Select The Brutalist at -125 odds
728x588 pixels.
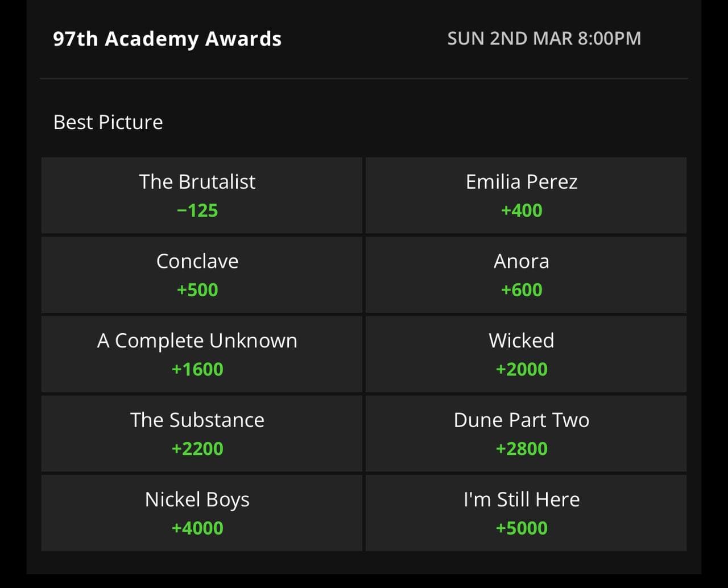[201, 195]
